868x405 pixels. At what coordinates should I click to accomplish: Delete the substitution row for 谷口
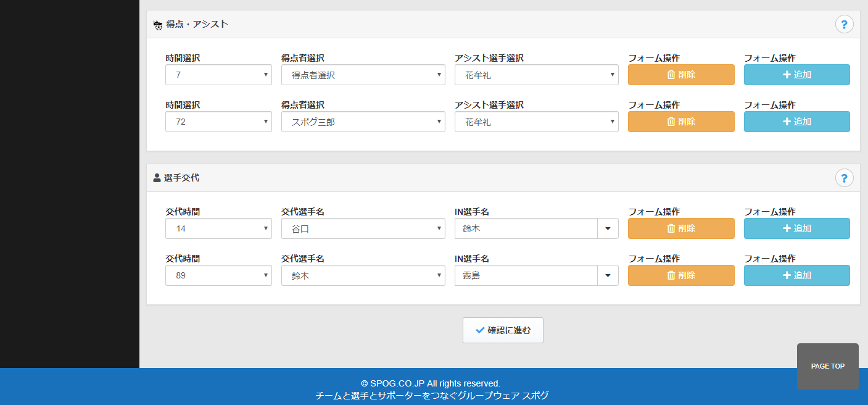681,228
